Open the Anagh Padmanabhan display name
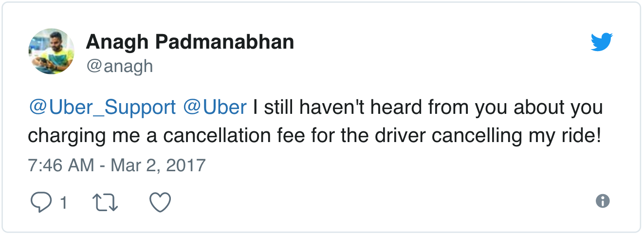The height and width of the screenshot is (234, 644). [x=190, y=42]
